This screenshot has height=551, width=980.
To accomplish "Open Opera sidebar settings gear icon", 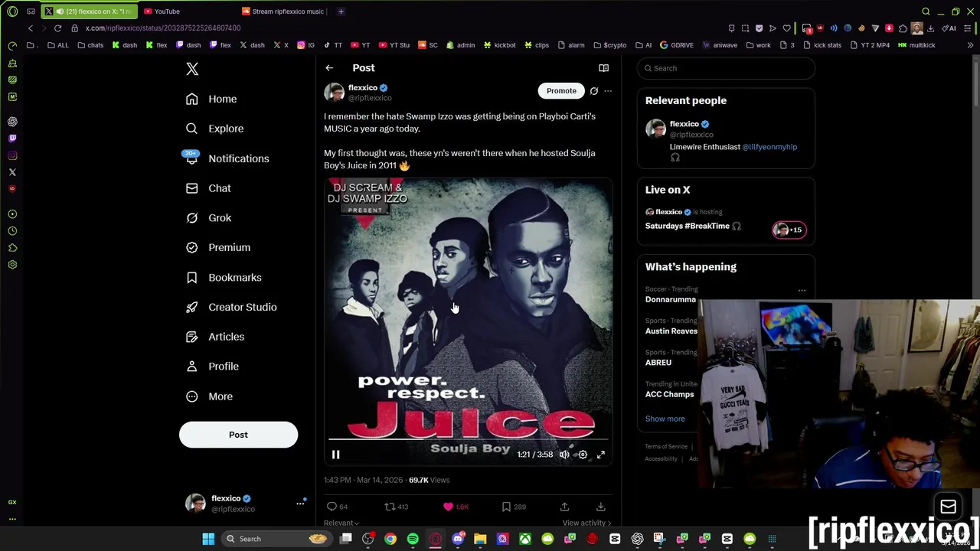I will [12, 265].
